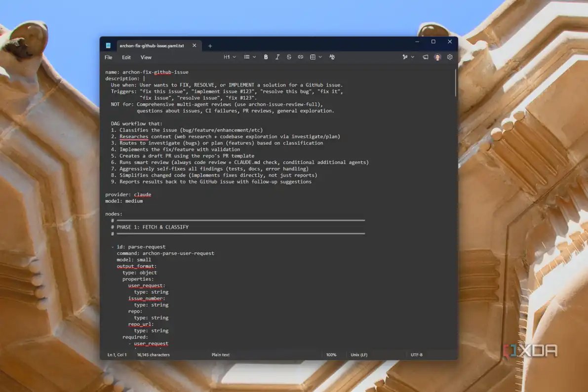Click the repo_url key
Viewport: 588px width, 392px height.
point(140,324)
